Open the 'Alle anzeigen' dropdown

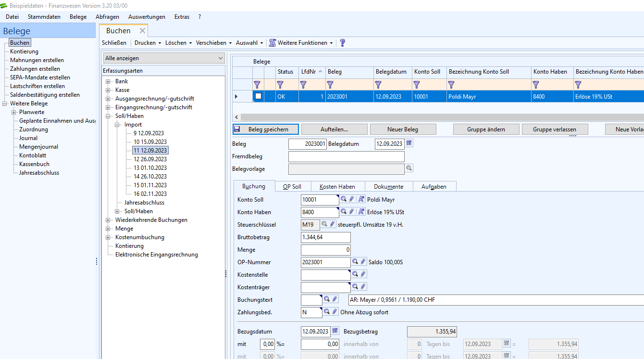click(164, 58)
